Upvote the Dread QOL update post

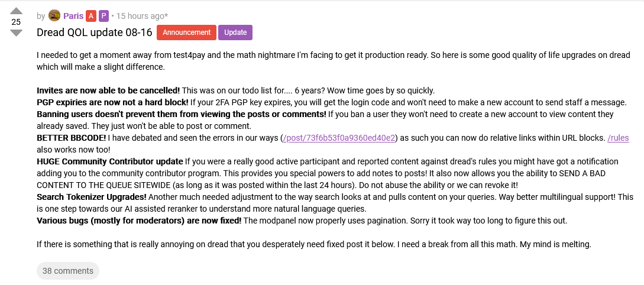[15, 11]
